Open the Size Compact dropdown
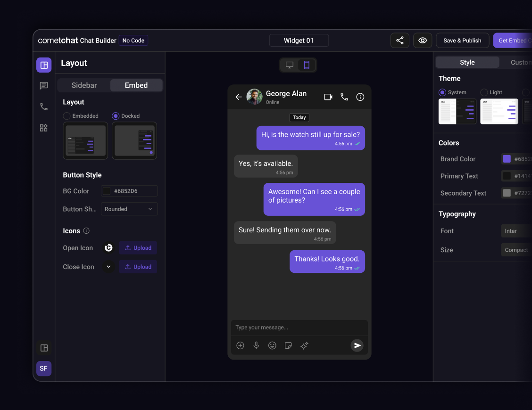 (516, 250)
